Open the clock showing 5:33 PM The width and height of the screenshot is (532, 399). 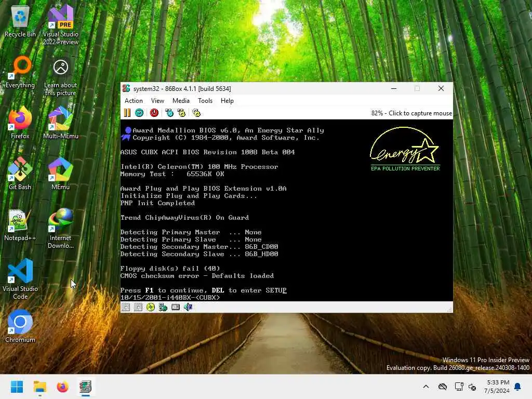tap(496, 387)
